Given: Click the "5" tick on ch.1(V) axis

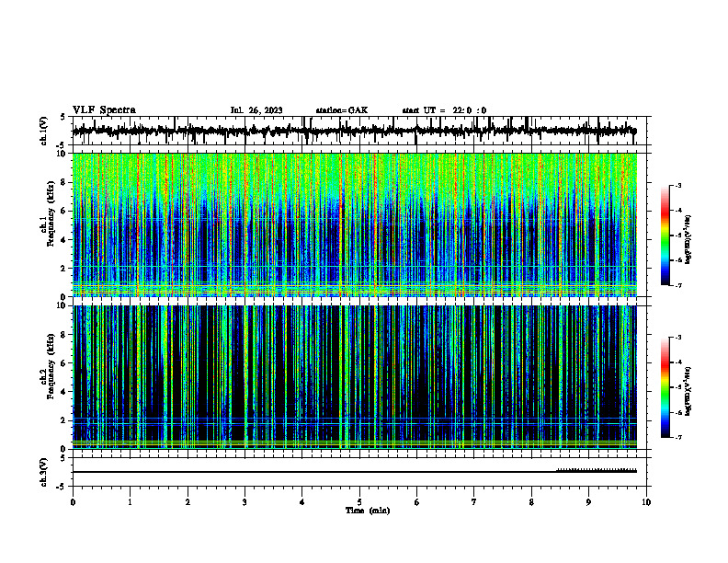Looking at the screenshot, I should point(63,118).
